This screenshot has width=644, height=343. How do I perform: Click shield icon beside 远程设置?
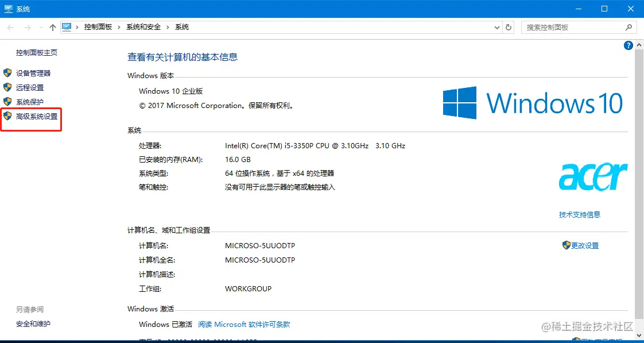click(7, 87)
